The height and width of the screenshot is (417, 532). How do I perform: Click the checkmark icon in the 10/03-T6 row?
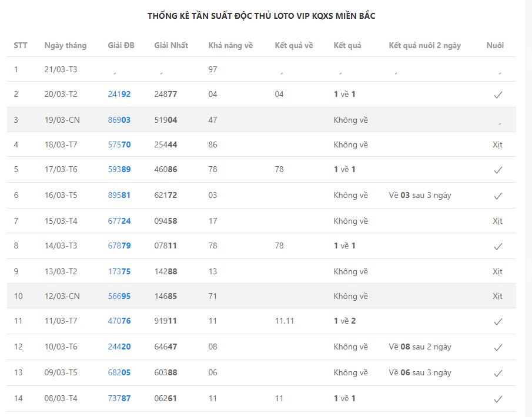498,347
